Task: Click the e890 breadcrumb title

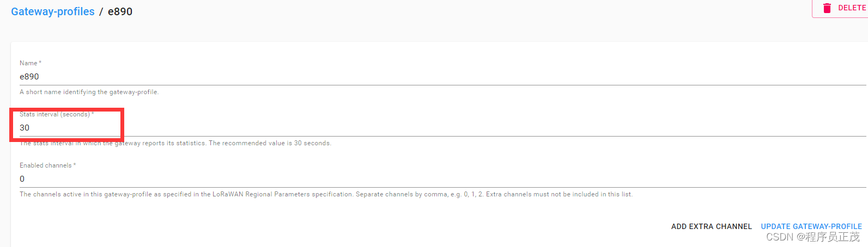Action: [x=120, y=11]
